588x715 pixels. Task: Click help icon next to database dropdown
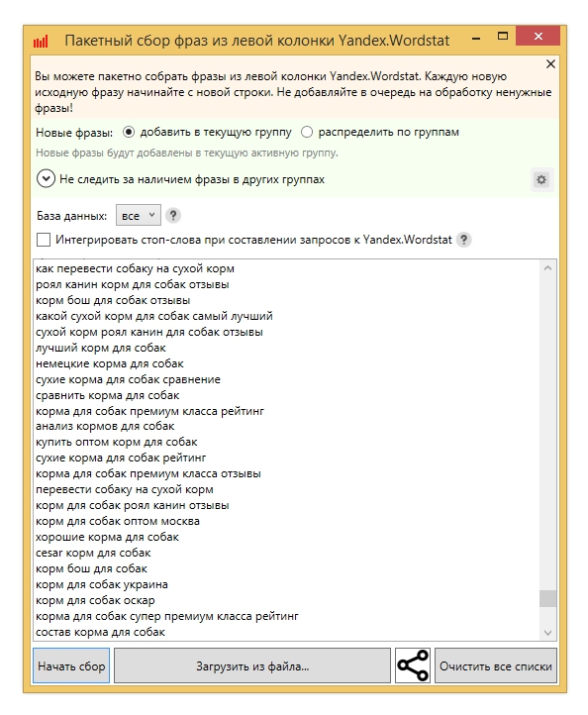(173, 215)
